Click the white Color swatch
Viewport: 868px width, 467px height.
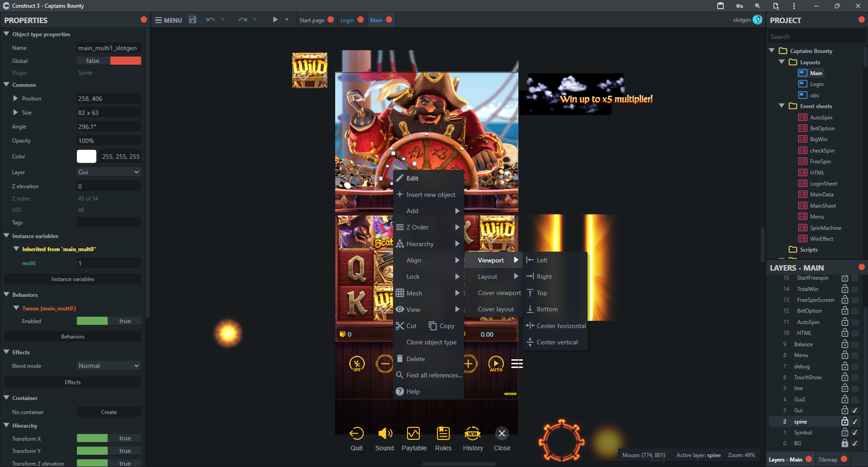click(x=86, y=156)
